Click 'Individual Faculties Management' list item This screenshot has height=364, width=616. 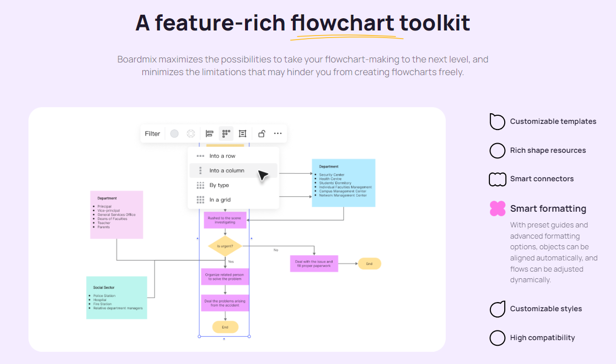[346, 187]
